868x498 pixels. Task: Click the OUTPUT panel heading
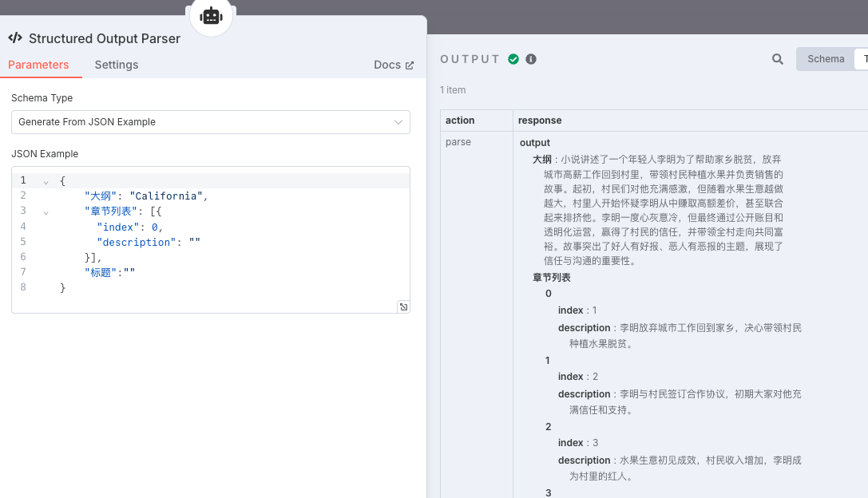pos(470,59)
